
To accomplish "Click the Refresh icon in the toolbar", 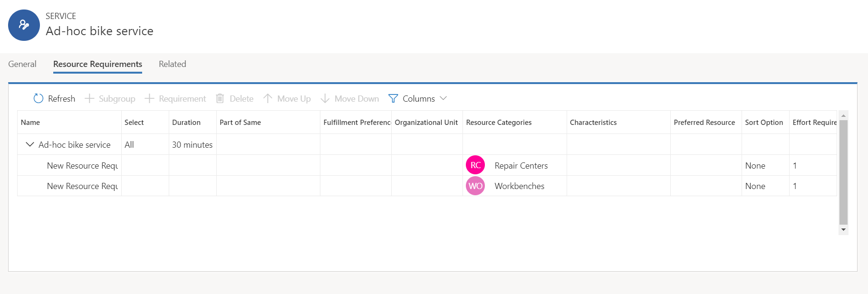I will [39, 98].
